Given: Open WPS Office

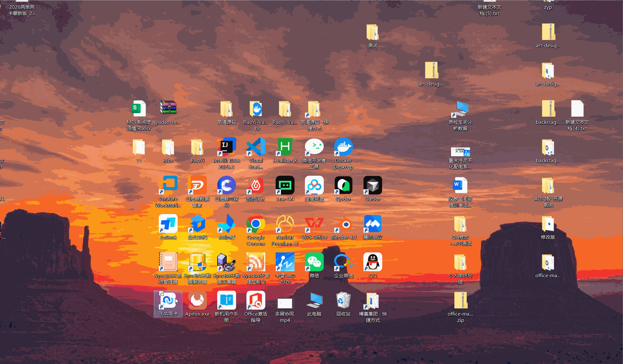Looking at the screenshot, I should point(314,224).
